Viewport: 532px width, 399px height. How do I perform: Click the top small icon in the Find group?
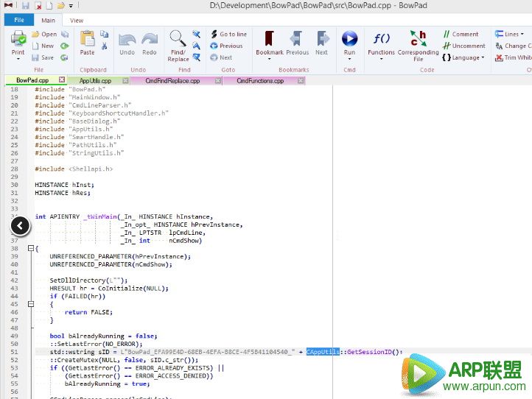click(197, 34)
